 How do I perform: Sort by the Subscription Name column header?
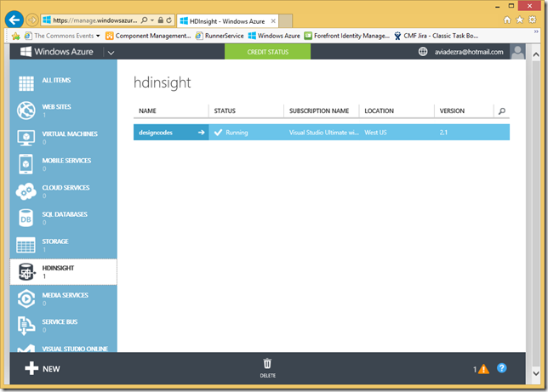(319, 111)
